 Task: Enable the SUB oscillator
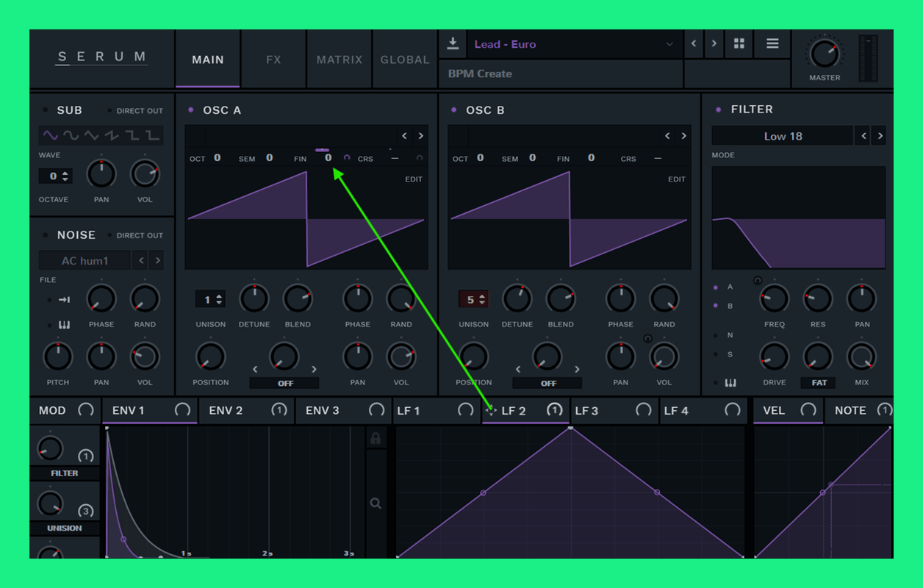click(x=46, y=111)
